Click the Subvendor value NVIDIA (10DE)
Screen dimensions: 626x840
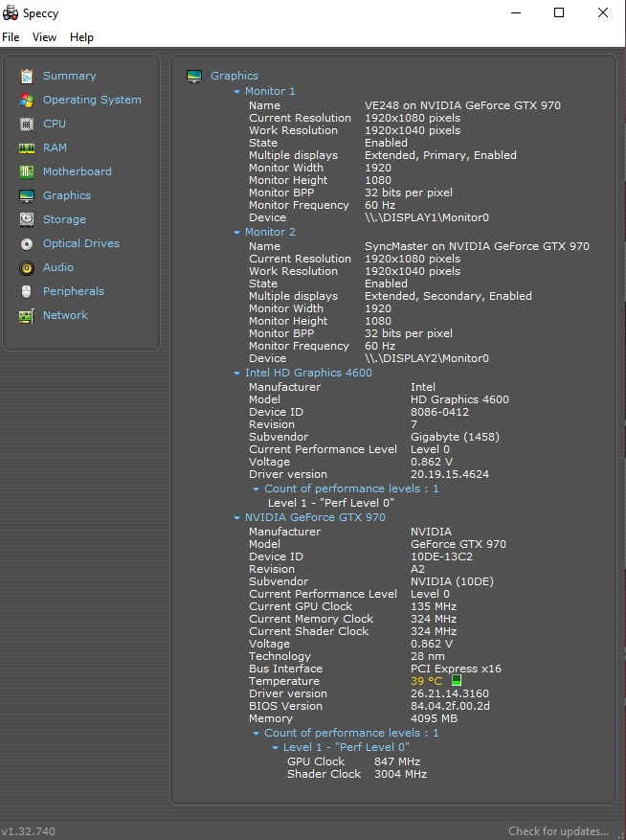(452, 581)
